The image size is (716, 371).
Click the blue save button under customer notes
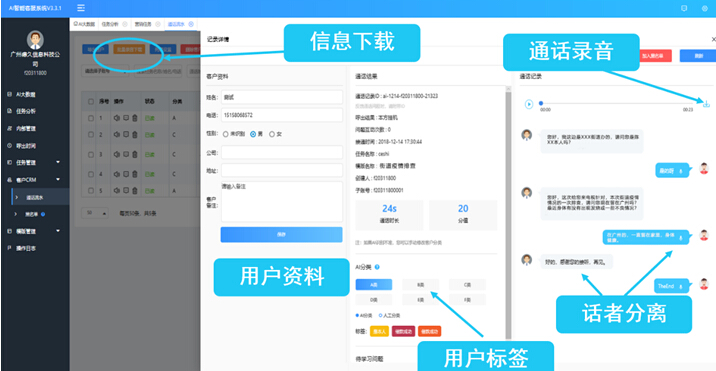click(x=281, y=234)
